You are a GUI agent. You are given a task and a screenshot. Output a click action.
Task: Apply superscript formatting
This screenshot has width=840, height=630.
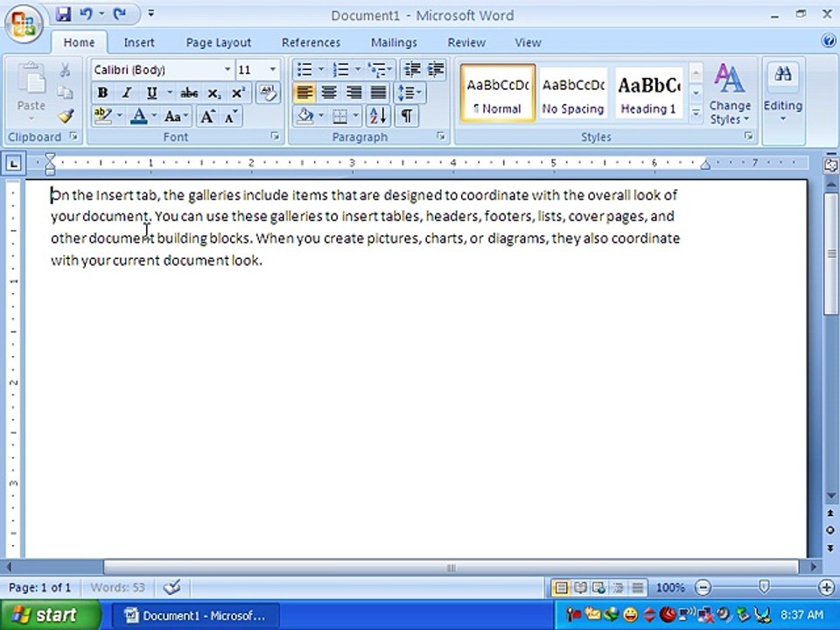[x=238, y=94]
